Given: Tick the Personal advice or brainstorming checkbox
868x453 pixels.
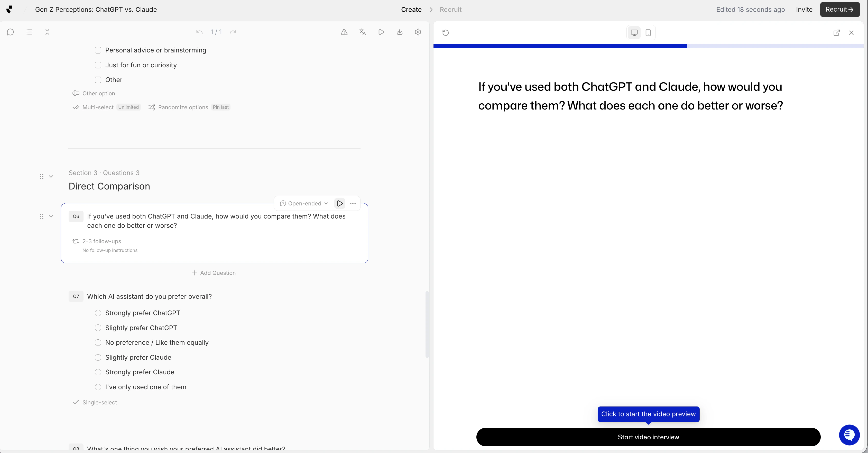Looking at the screenshot, I should [98, 50].
